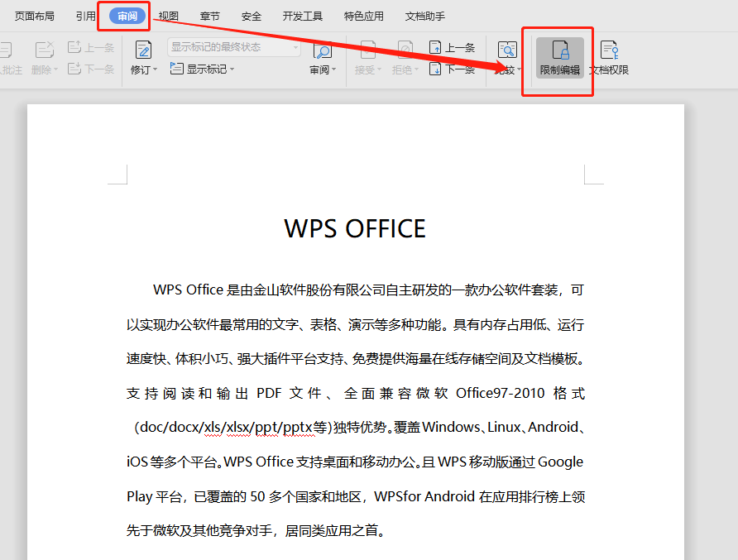
Task: Expand the 接受 dropdown arrow
Action: coord(380,69)
